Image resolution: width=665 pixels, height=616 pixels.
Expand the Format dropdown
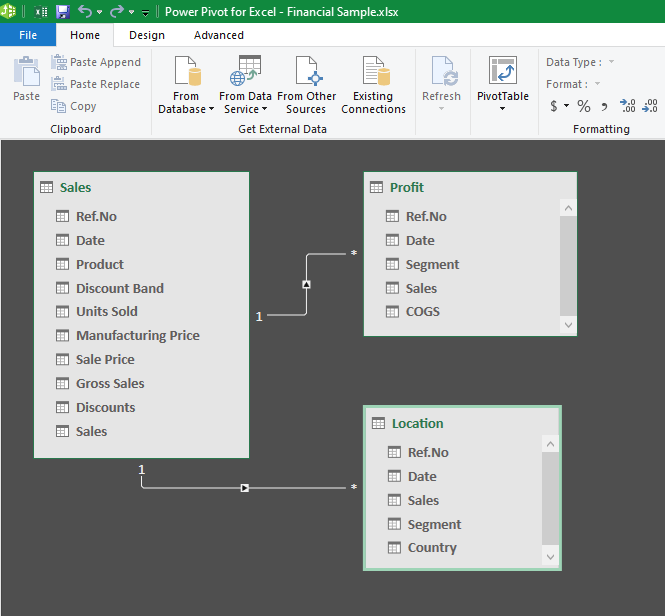(x=598, y=84)
